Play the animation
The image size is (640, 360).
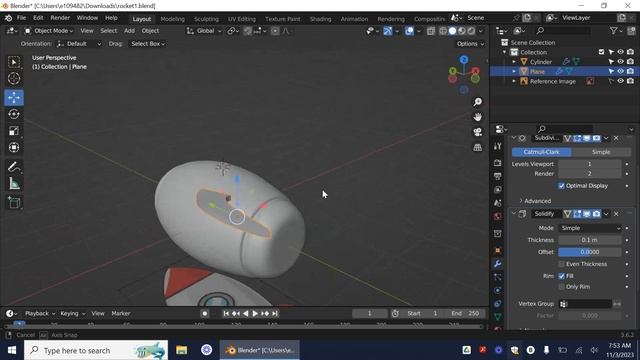coord(255,313)
